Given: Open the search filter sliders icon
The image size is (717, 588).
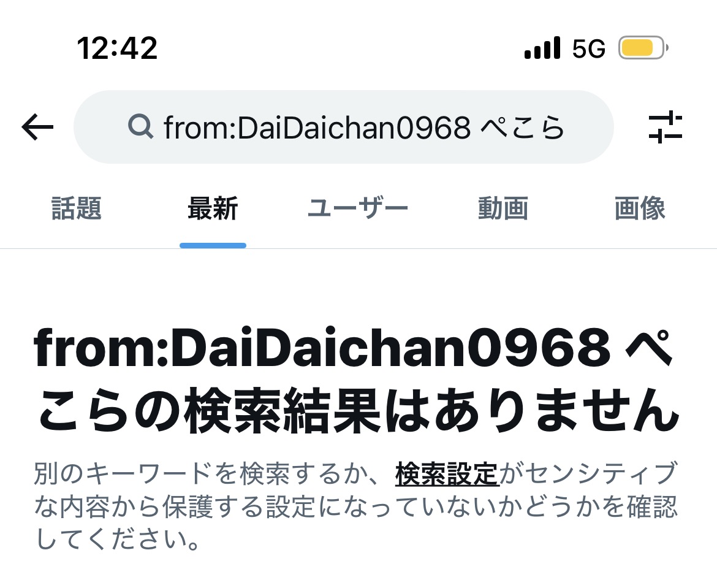Looking at the screenshot, I should [x=666, y=127].
